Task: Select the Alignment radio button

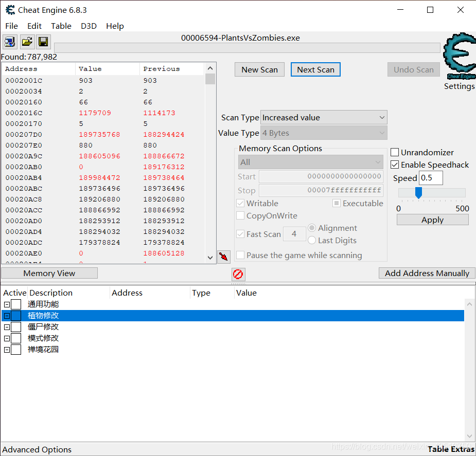Action: 312,228
